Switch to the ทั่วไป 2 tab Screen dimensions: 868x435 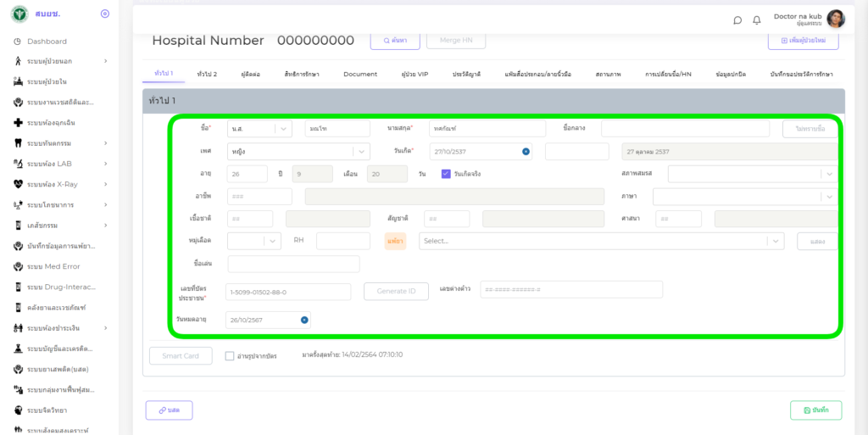coord(207,75)
